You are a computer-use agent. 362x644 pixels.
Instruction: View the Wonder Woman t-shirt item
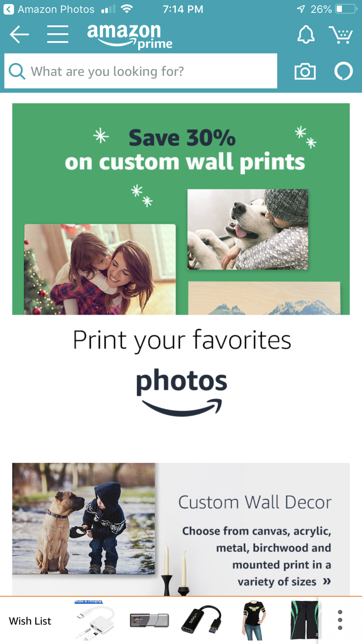click(254, 620)
